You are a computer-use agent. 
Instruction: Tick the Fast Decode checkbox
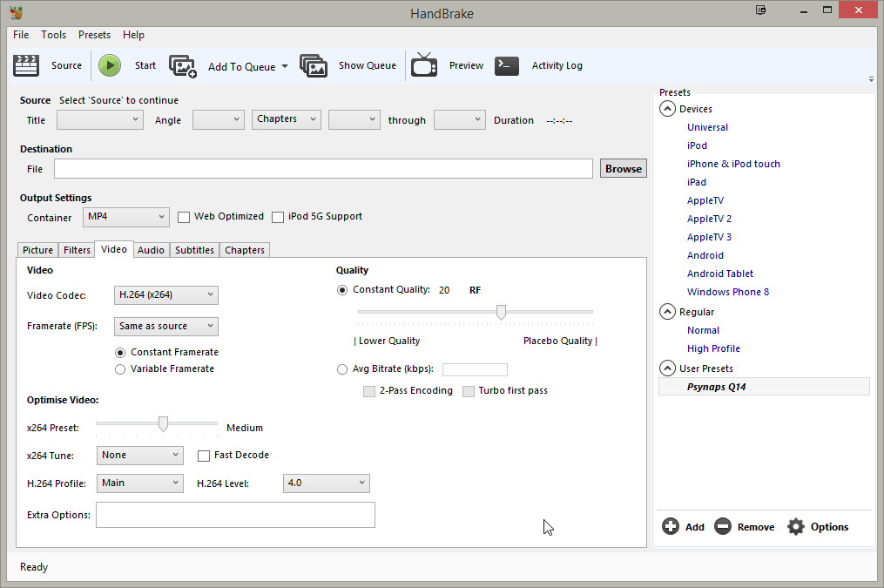coord(204,456)
